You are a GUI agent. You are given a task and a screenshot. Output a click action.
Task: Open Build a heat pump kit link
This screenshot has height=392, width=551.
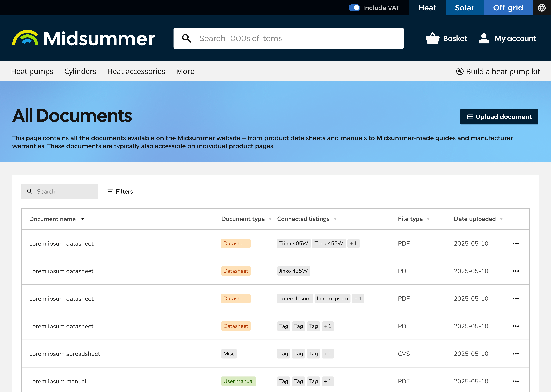(x=498, y=71)
